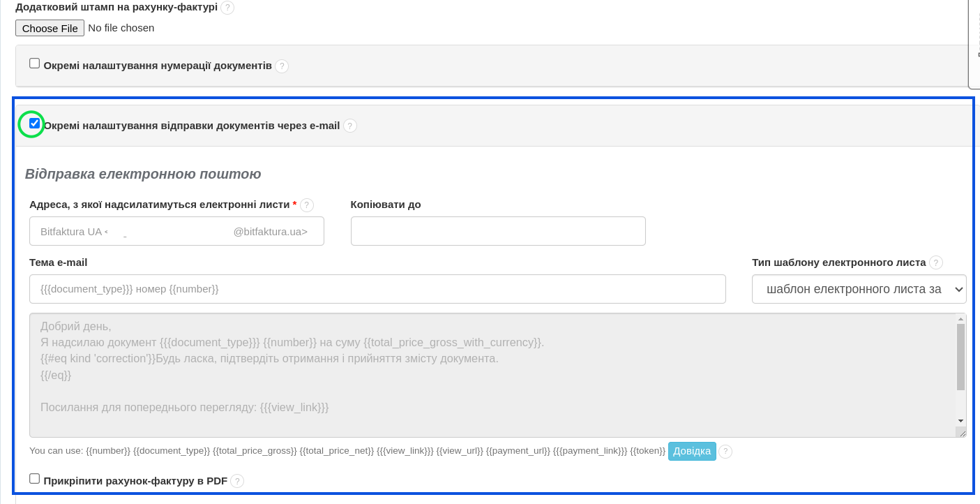The image size is (980, 504).
Task: Open the Довідка help button
Action: (692, 451)
